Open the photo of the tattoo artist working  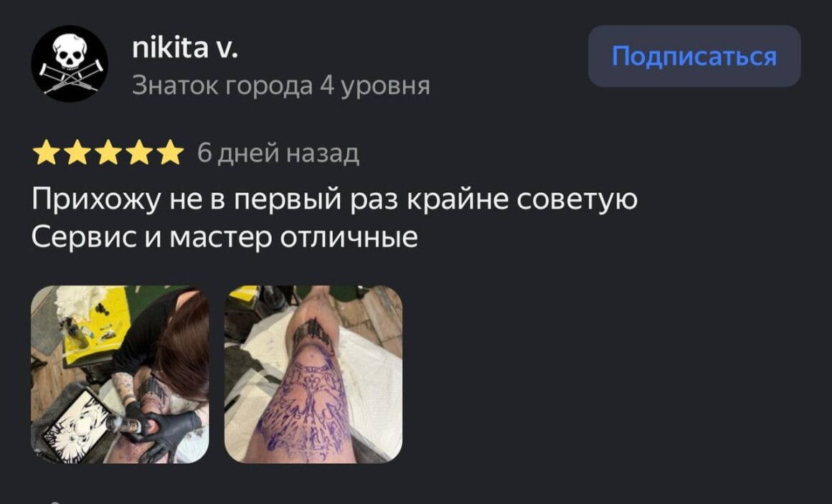pos(120,374)
